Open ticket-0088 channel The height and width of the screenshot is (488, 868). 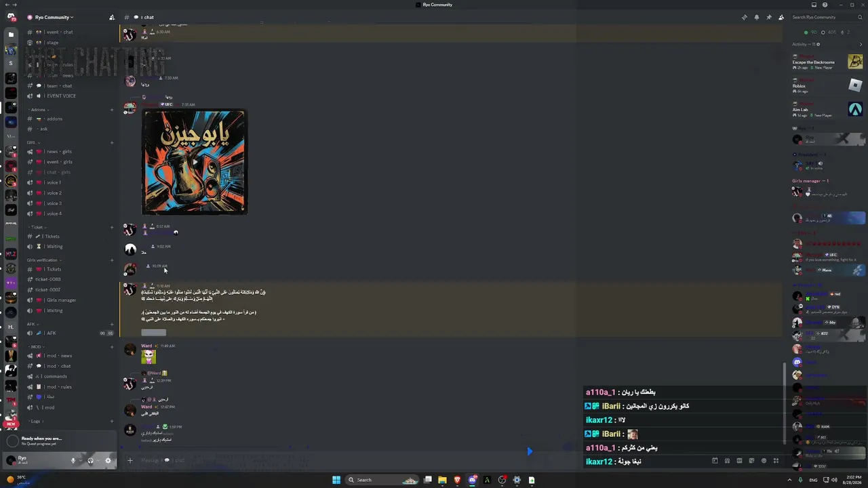click(71, 279)
